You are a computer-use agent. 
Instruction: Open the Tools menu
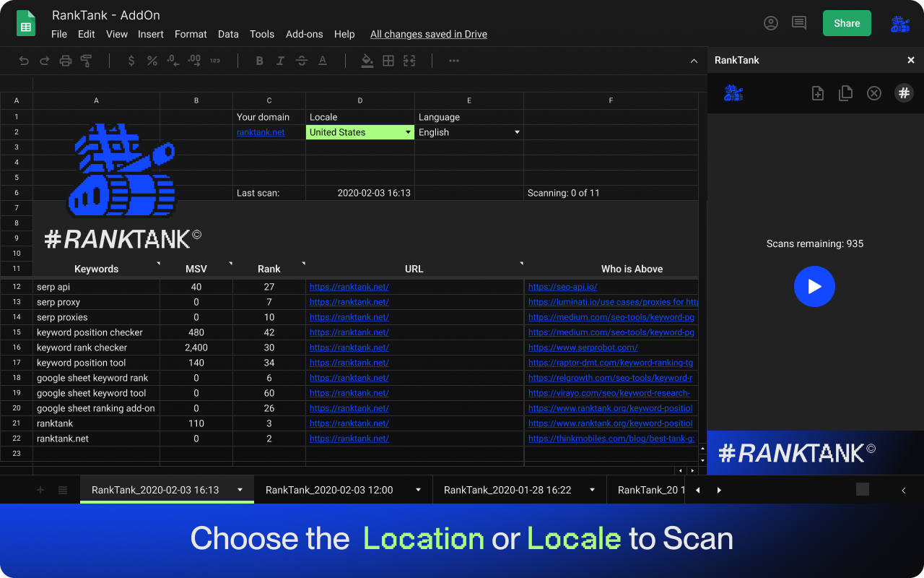coord(262,34)
